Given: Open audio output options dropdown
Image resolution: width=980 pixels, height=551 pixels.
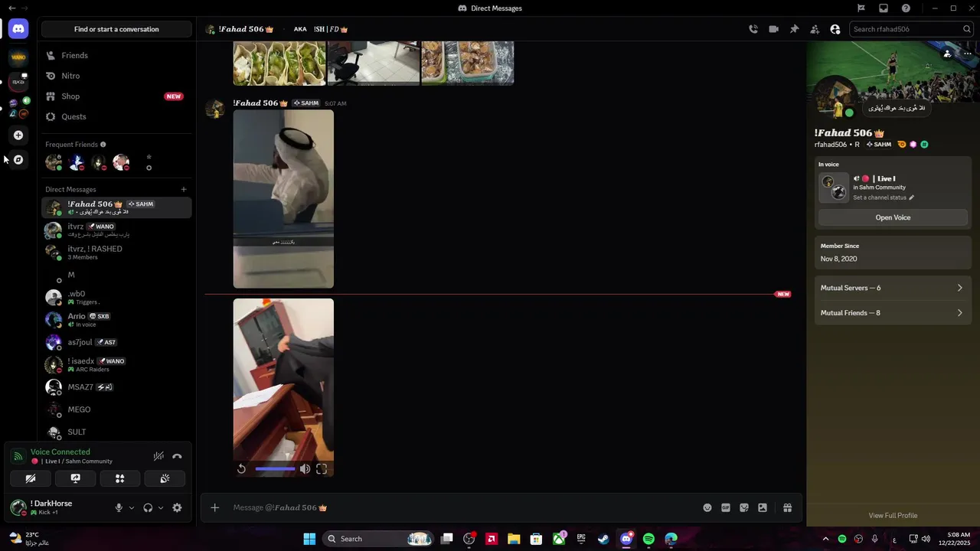Looking at the screenshot, I should (x=160, y=507).
